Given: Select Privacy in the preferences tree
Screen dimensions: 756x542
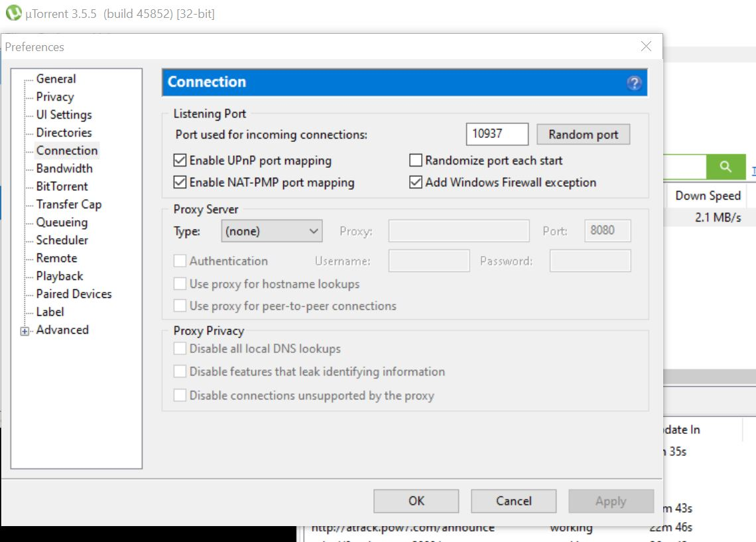Looking at the screenshot, I should pos(55,97).
